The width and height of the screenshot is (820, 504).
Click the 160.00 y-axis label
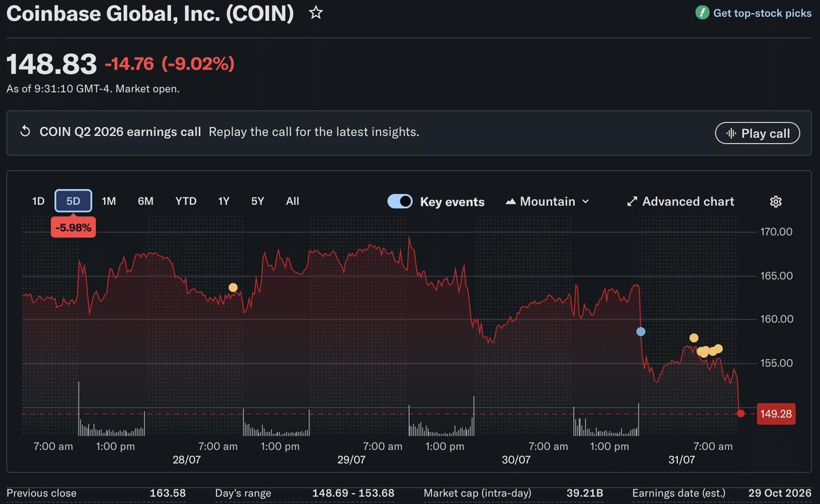776,319
